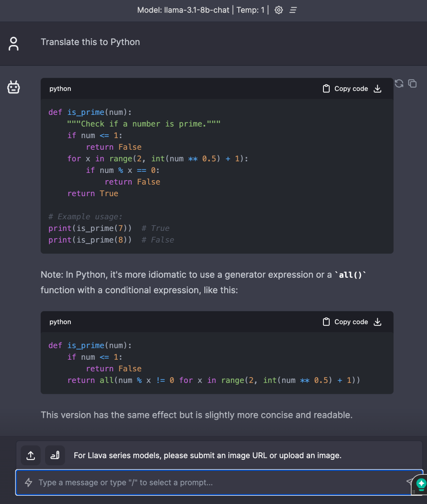Click the user avatar icon

coord(13,43)
